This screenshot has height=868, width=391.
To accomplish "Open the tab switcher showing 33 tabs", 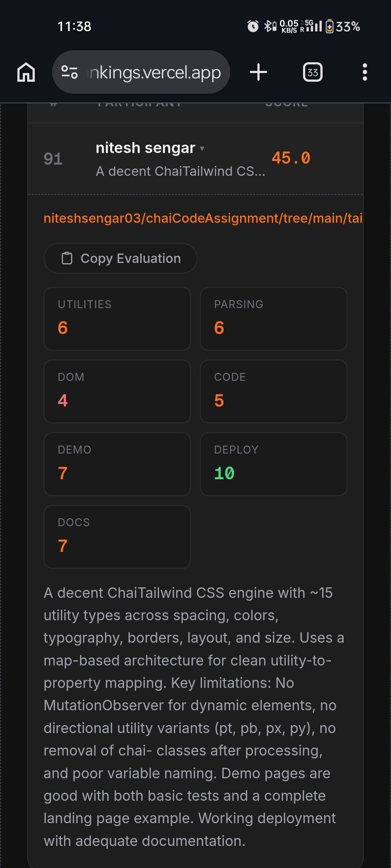I will click(313, 72).
